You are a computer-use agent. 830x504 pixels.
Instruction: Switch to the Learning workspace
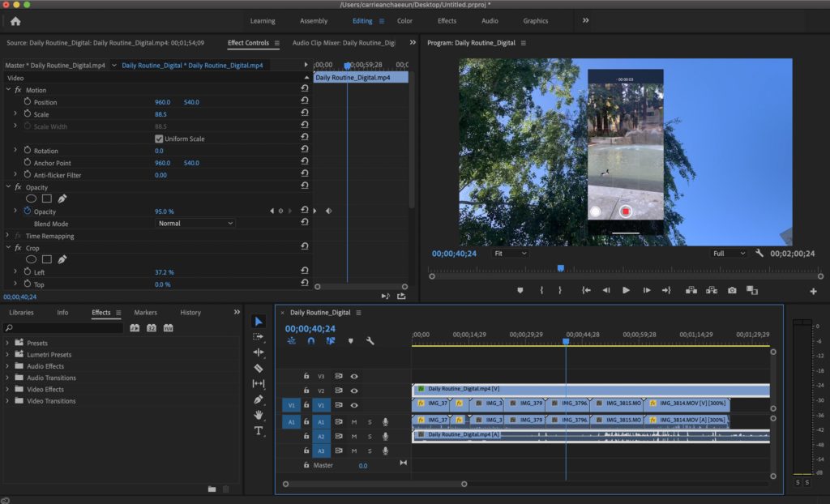[x=263, y=21]
